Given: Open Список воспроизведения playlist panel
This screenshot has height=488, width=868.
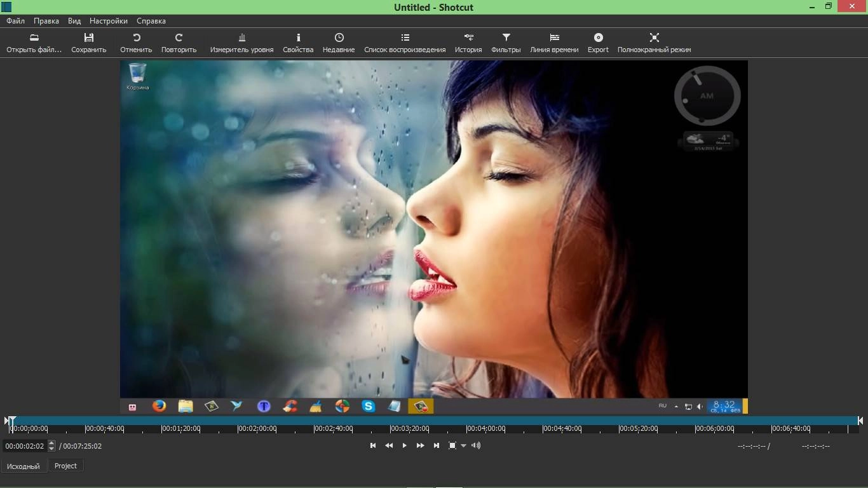Looking at the screenshot, I should (405, 43).
